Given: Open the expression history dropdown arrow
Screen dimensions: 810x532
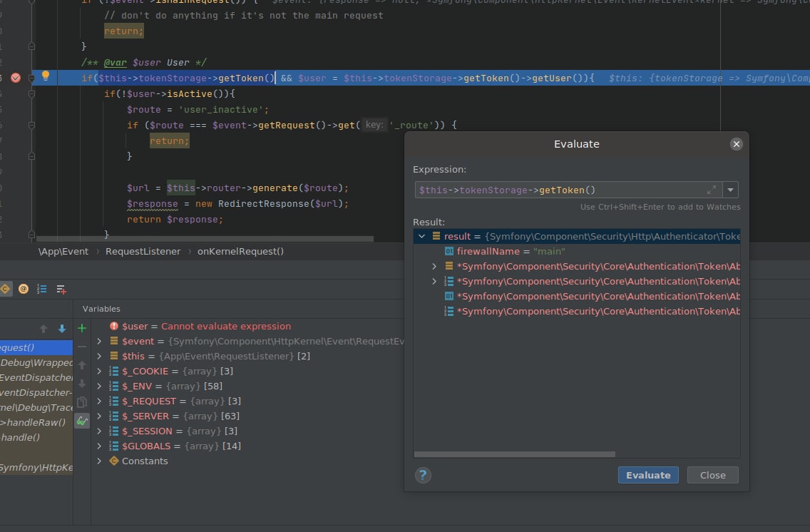Looking at the screenshot, I should (x=729, y=190).
